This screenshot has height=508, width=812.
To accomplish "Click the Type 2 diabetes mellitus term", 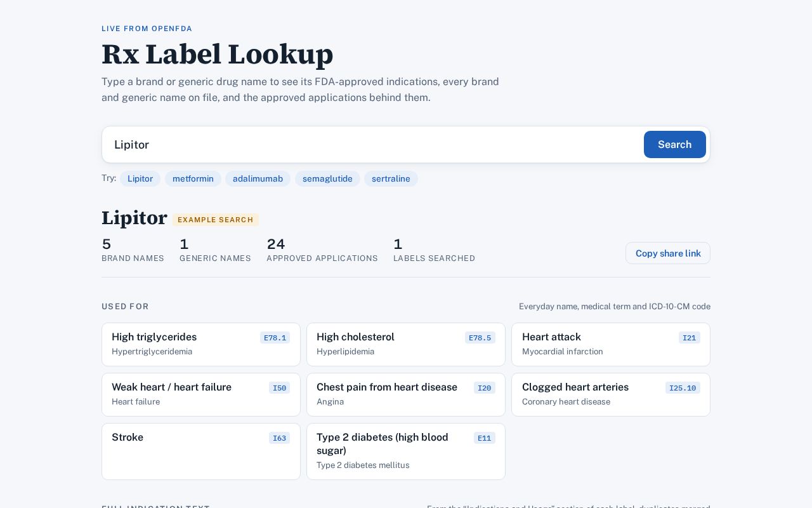I will (363, 465).
